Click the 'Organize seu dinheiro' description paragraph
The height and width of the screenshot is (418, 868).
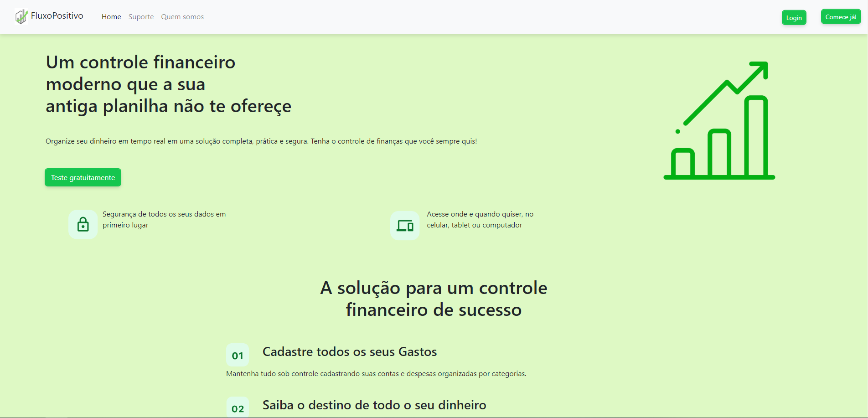[x=261, y=141]
